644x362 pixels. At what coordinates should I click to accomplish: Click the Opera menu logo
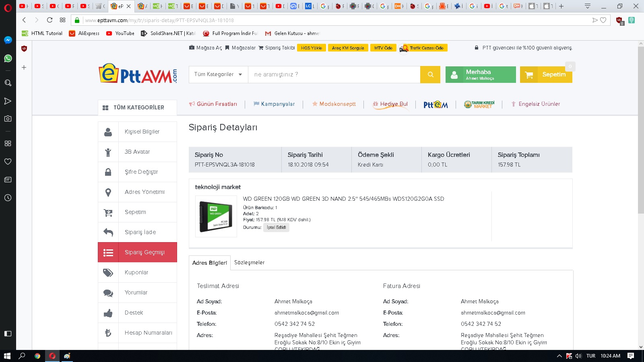coord(8,7)
